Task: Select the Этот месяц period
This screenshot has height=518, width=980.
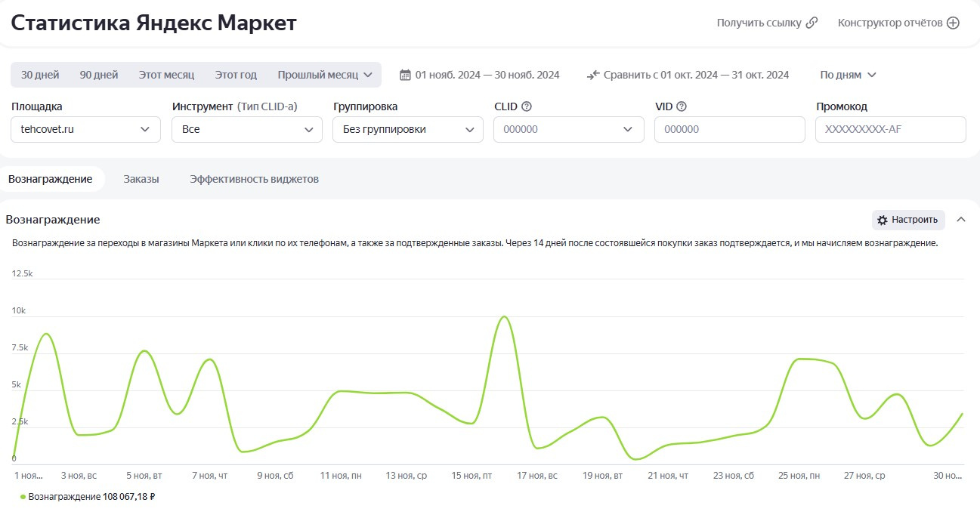Action: click(x=166, y=75)
